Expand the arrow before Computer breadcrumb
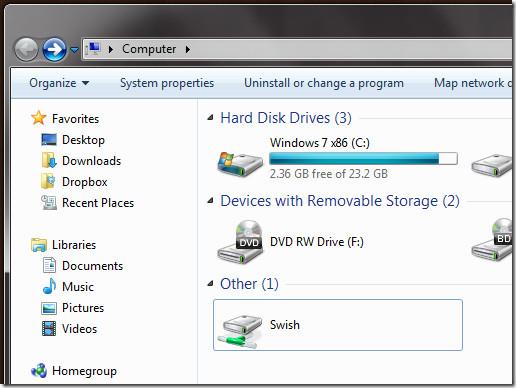 (x=111, y=49)
